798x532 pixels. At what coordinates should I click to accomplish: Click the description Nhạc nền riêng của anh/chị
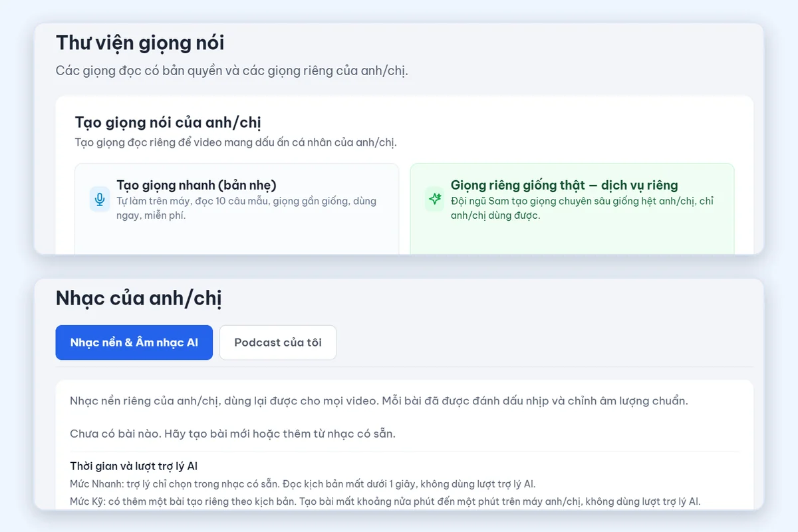(x=379, y=401)
